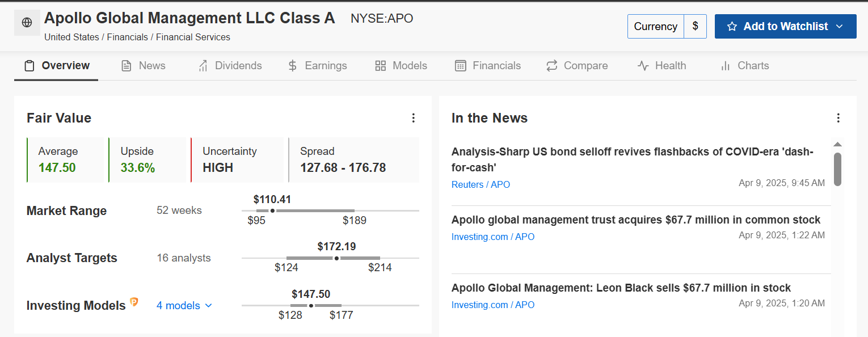Open the Currency $ selector
Viewport: 868px width, 337px height.
point(667,27)
